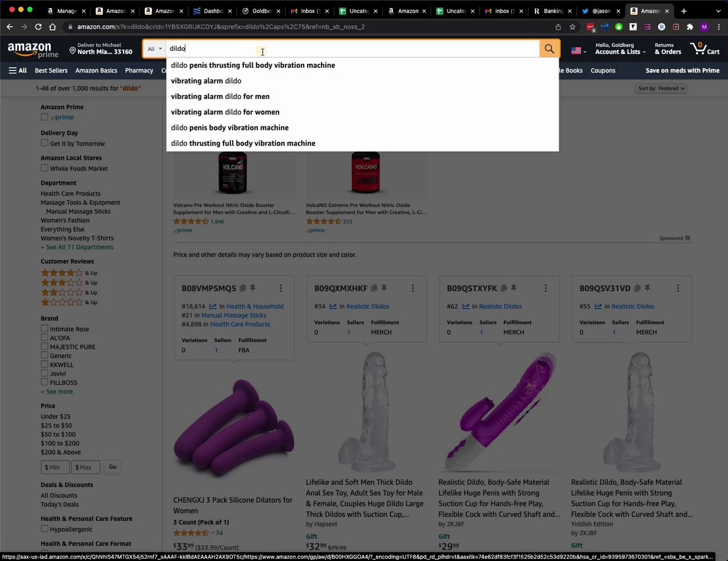Tick the Whole Foods Market checkbox

pos(44,168)
